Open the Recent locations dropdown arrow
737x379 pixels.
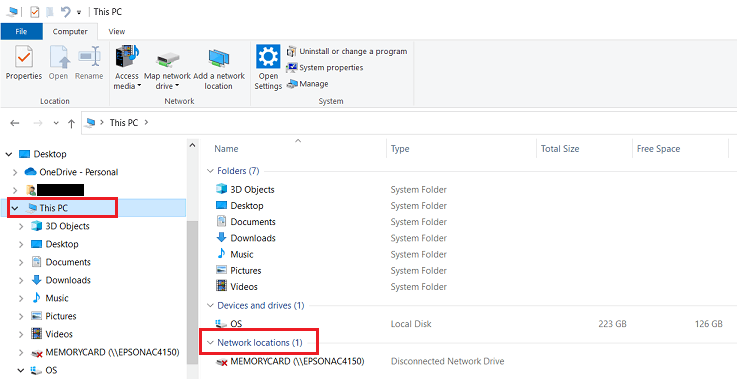click(56, 123)
